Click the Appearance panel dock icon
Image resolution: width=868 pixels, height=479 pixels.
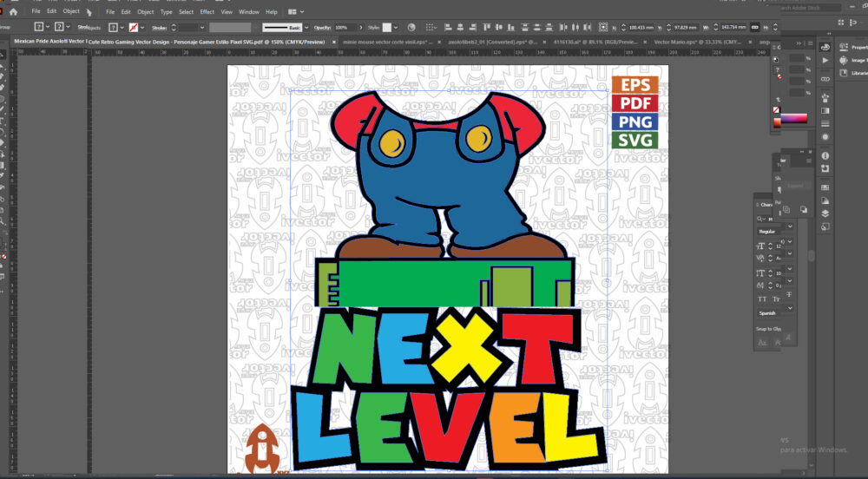point(825,136)
